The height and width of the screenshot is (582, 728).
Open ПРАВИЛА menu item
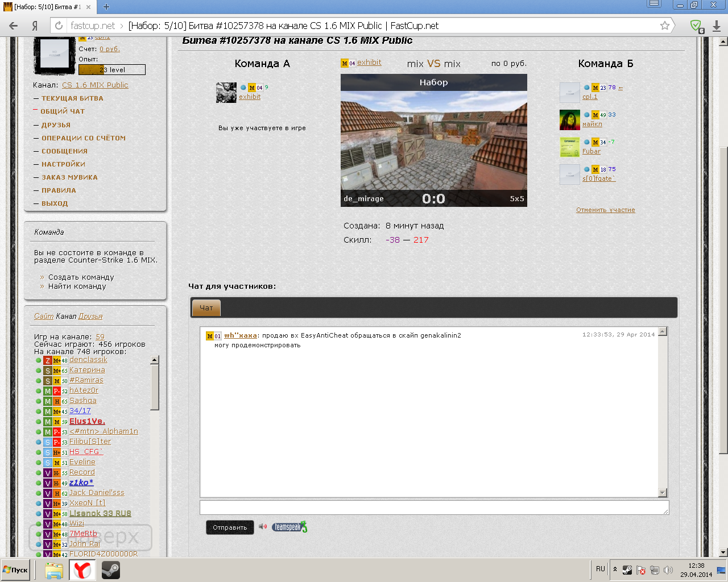[x=59, y=190]
